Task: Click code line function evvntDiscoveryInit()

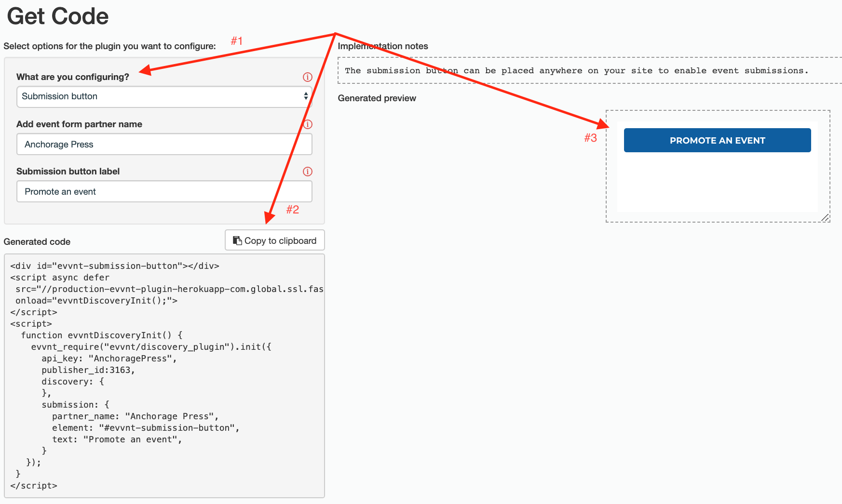Action: tap(102, 335)
